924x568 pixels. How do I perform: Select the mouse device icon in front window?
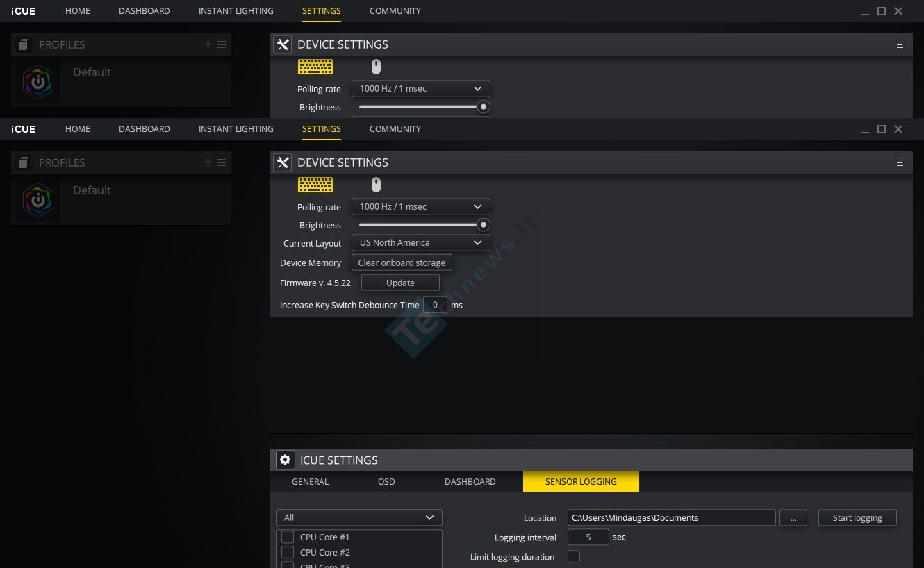[376, 185]
